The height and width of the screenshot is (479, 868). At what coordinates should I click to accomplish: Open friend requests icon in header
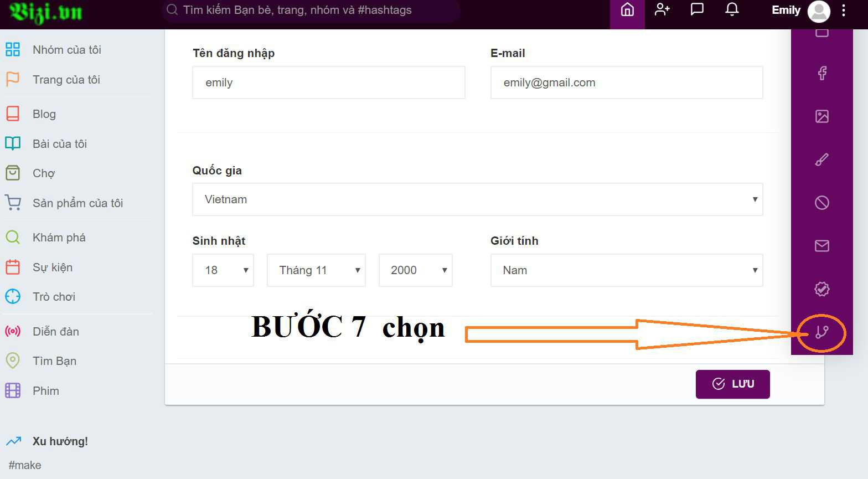tap(662, 10)
